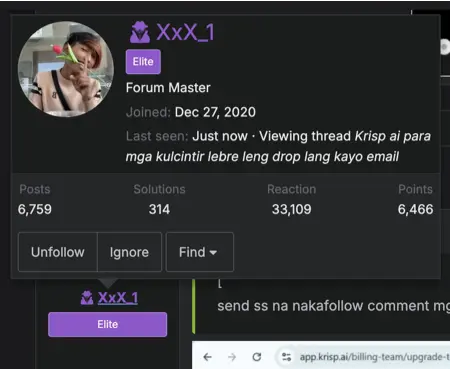
Task: Click the wide Elite banner under the username
Action: 108,324
